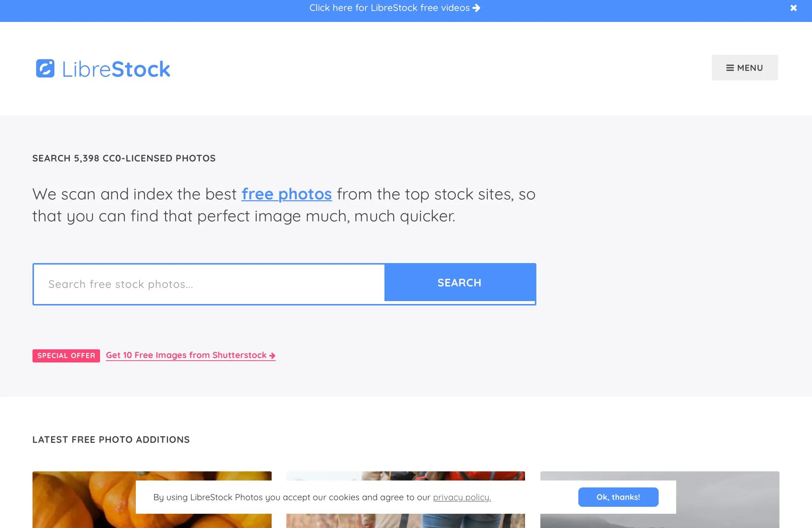Open the privacy policy link
Viewport: 812px width, 528px height.
(462, 497)
